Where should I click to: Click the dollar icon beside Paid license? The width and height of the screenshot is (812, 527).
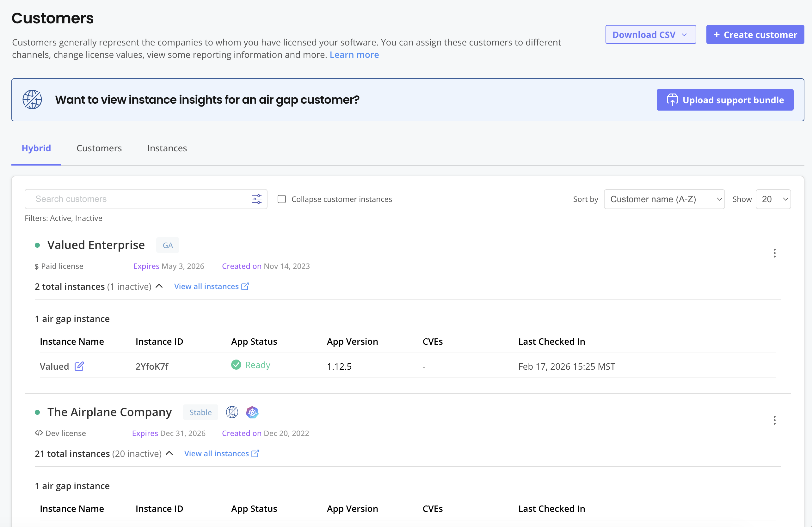coord(36,266)
